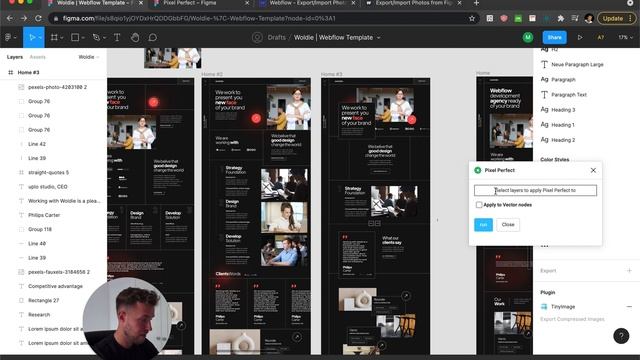The image size is (640, 360).
Task: Select the Woldie Webflow Template browser tab
Action: click(95, 3)
